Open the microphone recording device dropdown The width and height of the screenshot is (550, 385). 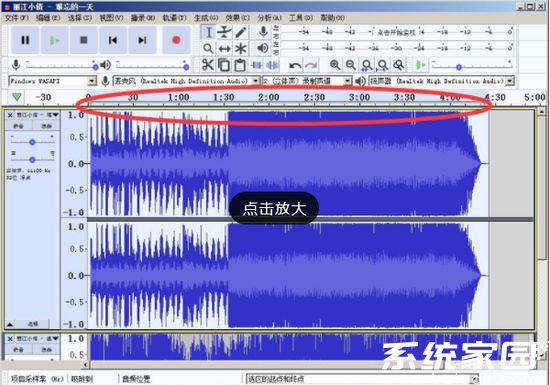click(186, 81)
